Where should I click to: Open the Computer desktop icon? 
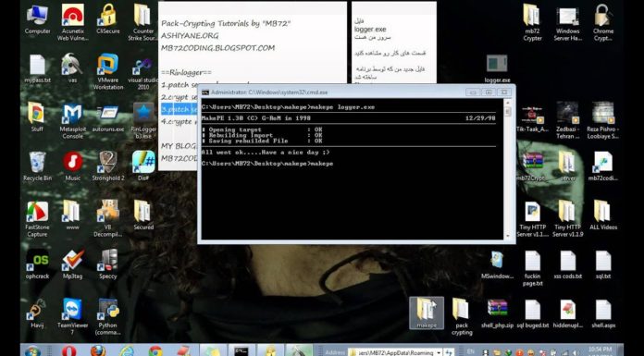coord(37,19)
